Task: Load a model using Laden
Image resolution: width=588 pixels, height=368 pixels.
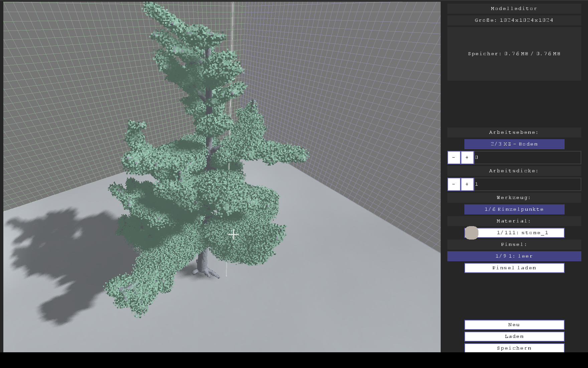Action: 514,337
